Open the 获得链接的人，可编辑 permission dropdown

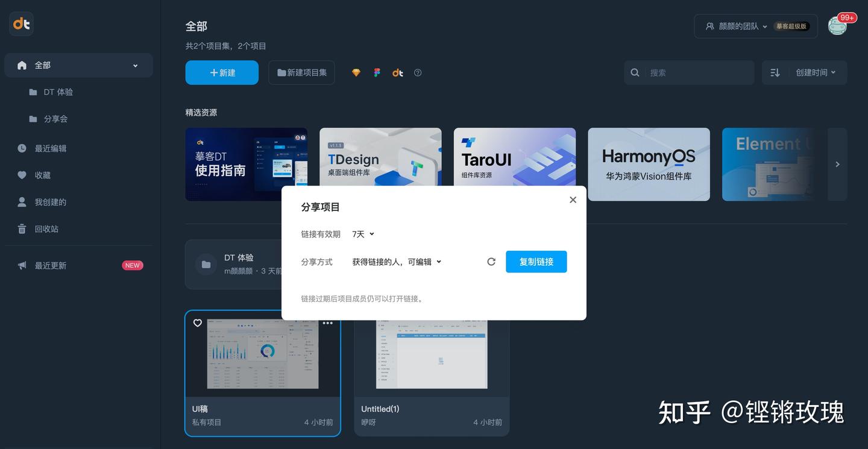click(x=396, y=262)
